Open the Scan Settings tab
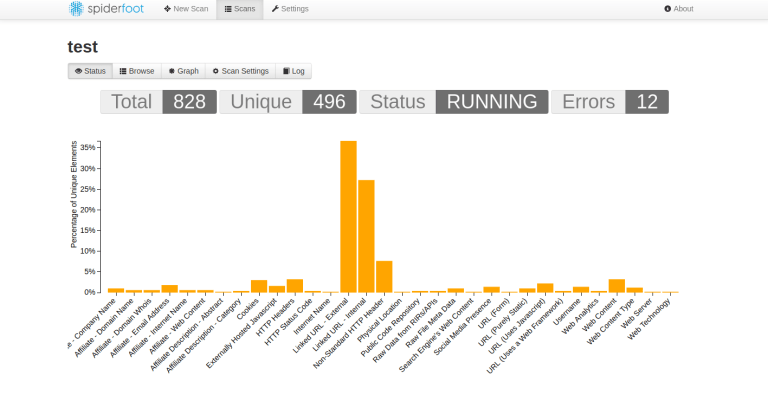This screenshot has width=768, height=395. 240,71
